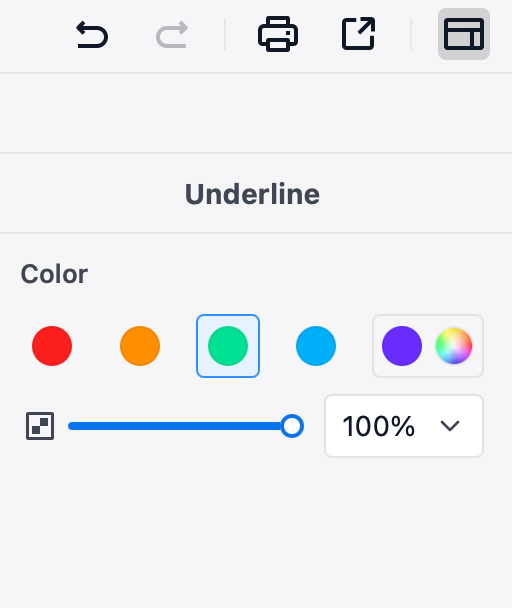The width and height of the screenshot is (512, 608).
Task: Click the opacity checkerboard icon
Action: click(x=40, y=426)
